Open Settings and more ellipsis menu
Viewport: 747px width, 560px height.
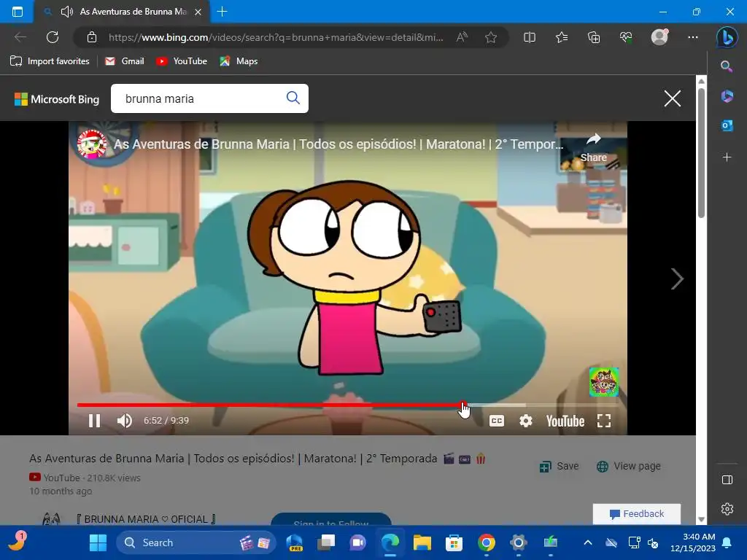(x=693, y=37)
